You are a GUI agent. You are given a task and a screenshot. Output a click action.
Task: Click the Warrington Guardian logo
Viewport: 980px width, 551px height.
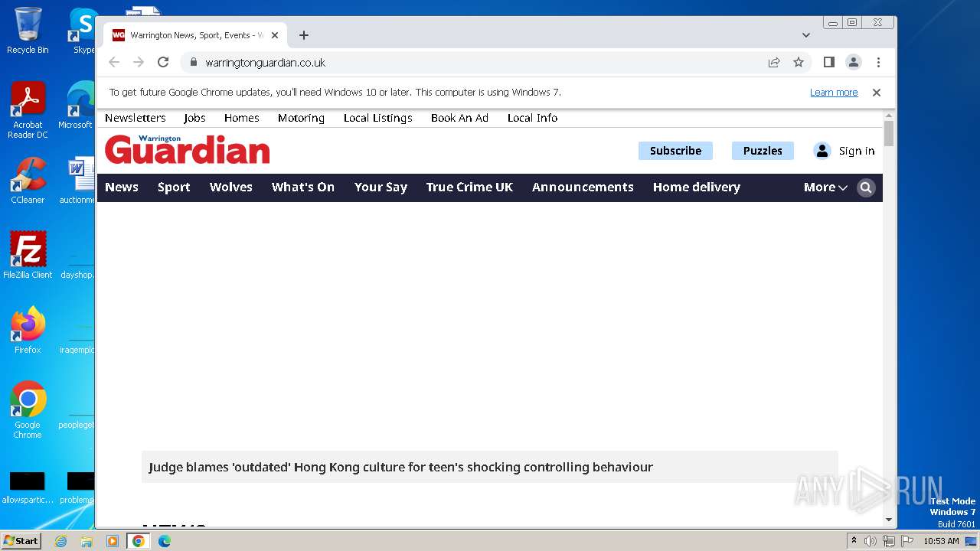[188, 149]
